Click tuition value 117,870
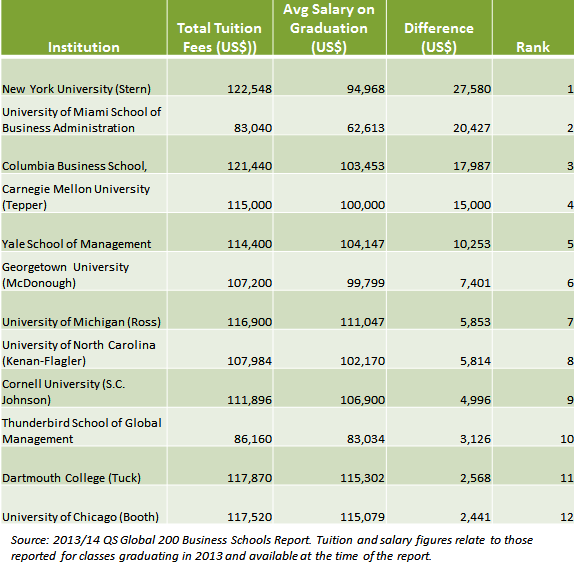 249,478
